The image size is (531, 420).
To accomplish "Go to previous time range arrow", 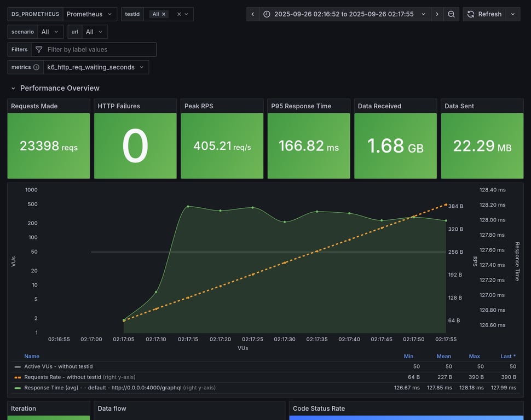I will point(252,14).
